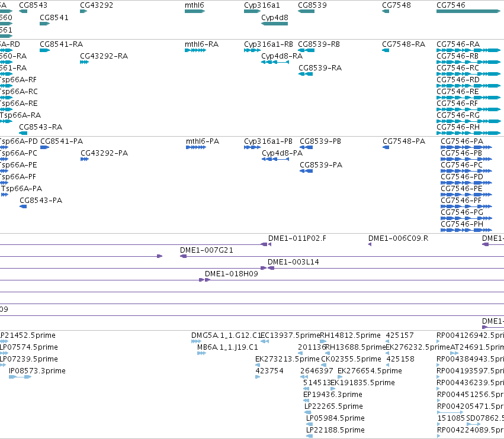Open protein Cyp316a1-PB
This screenshot has height=439, width=504.
tap(268, 141)
